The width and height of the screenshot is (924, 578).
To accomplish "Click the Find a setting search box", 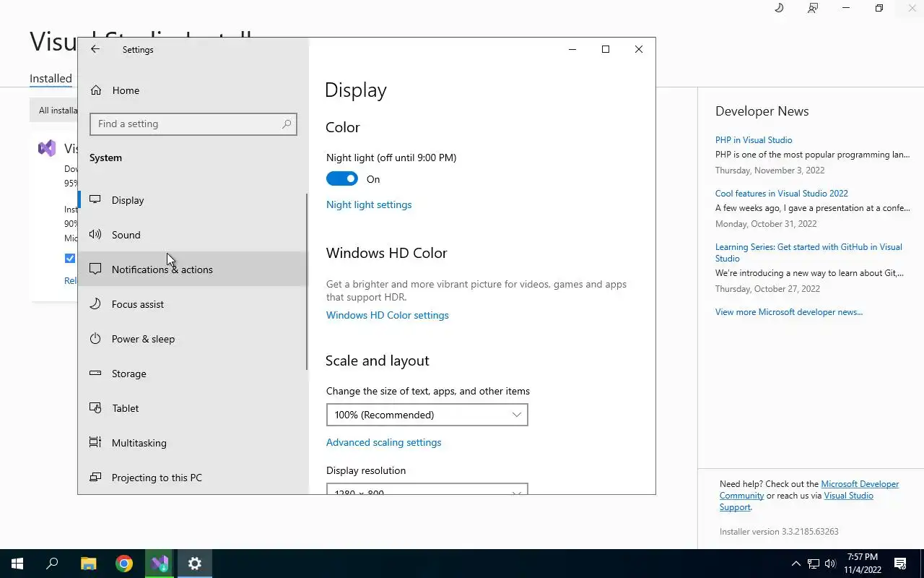I will tap(193, 124).
